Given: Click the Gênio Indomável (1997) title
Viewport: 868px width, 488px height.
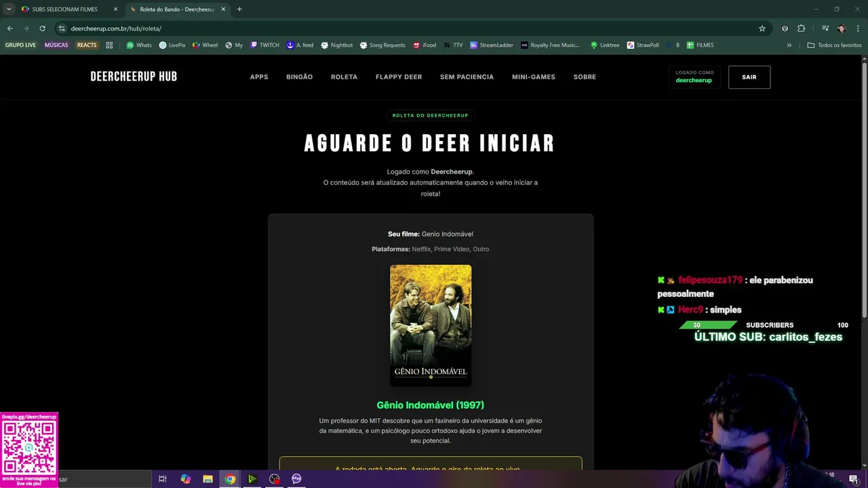Looking at the screenshot, I should pyautogui.click(x=431, y=405).
